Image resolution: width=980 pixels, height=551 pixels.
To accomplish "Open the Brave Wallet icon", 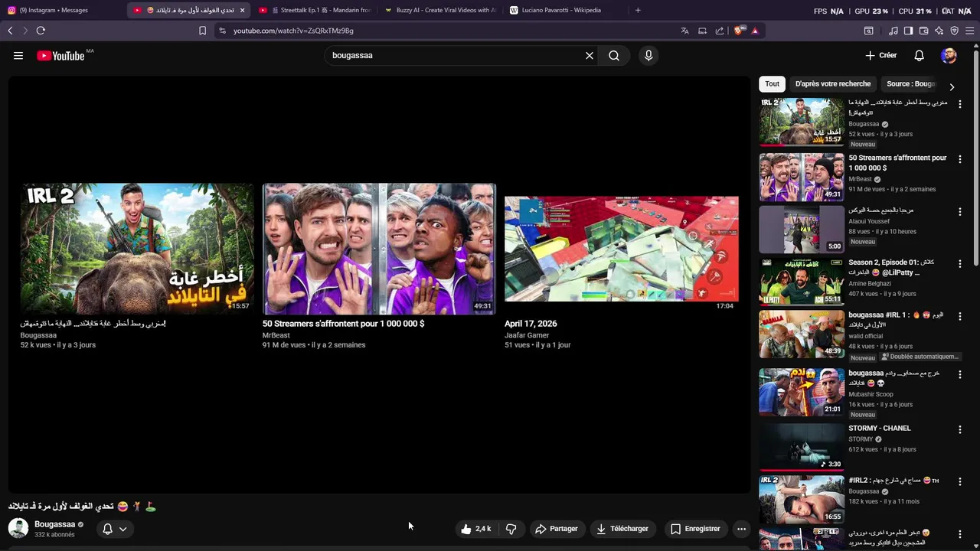I will (x=923, y=31).
